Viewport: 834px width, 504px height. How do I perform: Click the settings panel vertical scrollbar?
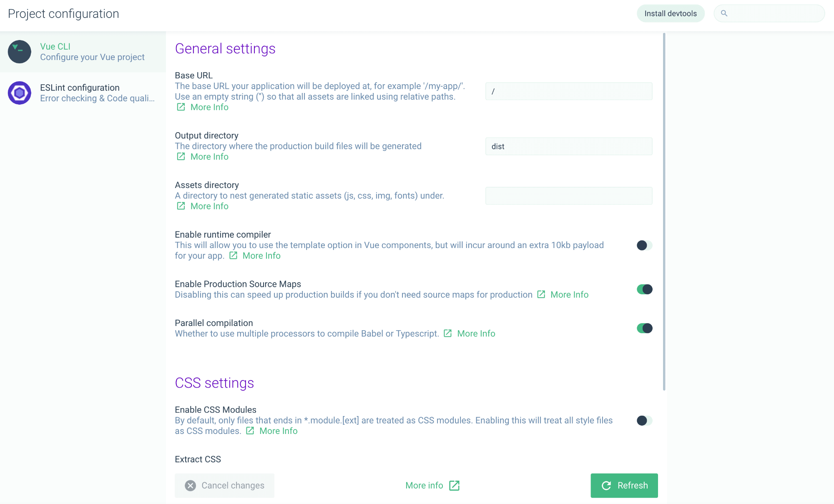tap(664, 212)
